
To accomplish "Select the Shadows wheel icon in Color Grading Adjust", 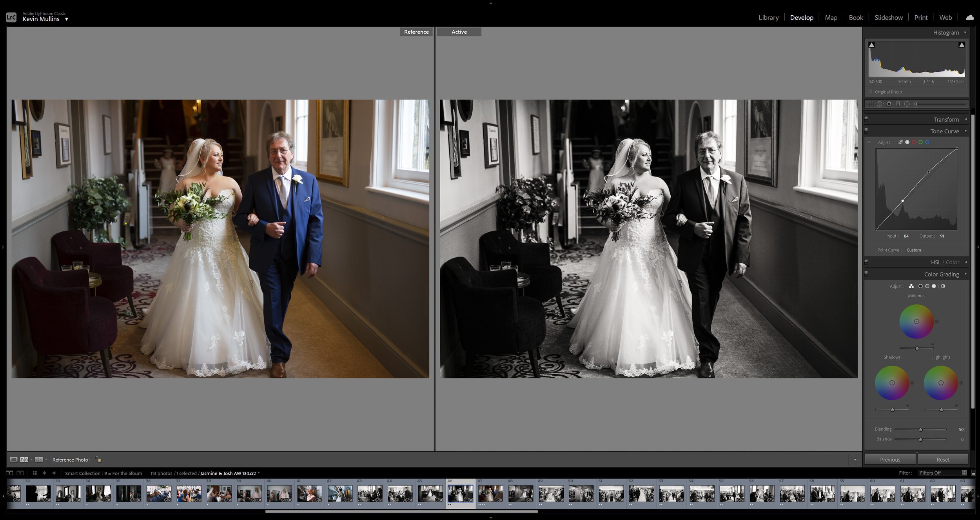I will (x=920, y=286).
